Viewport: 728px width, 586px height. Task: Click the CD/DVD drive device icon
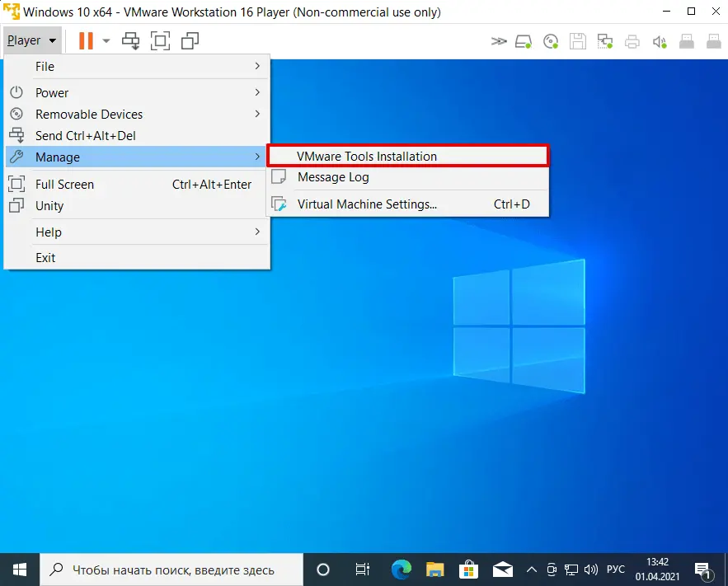click(551, 42)
